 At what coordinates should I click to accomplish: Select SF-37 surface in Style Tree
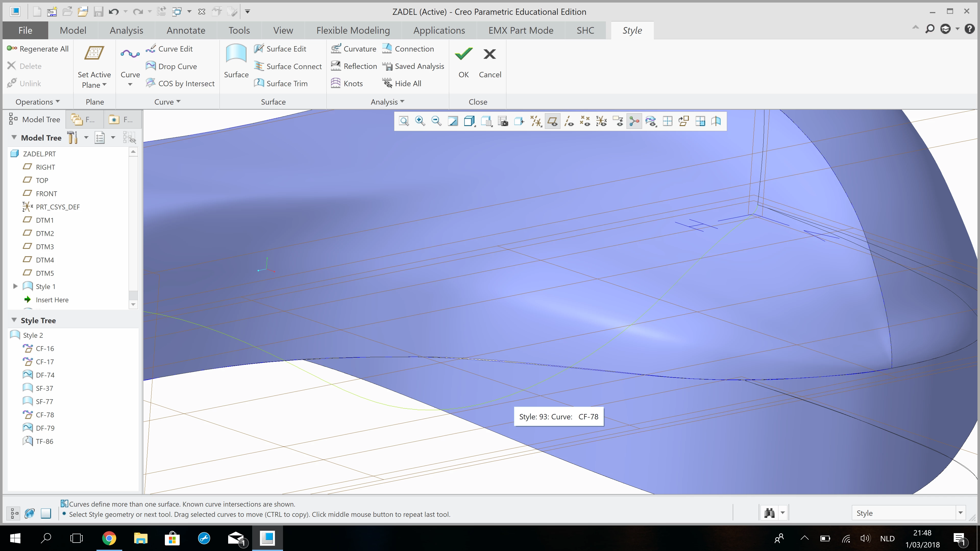(44, 388)
